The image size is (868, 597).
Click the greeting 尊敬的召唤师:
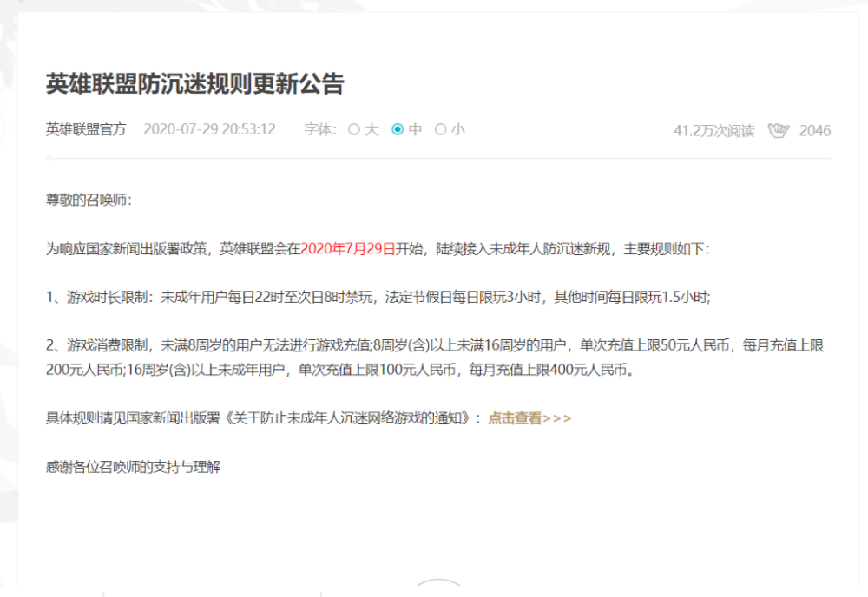(x=89, y=200)
